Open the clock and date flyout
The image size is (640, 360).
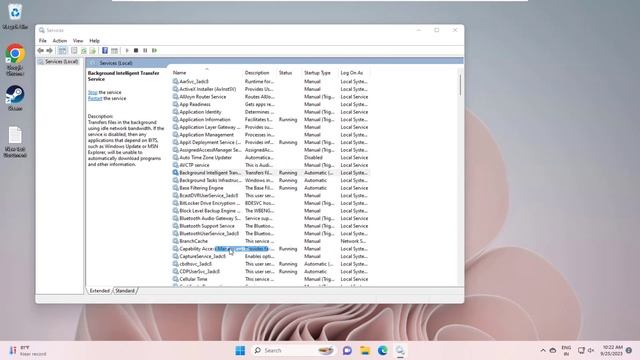tap(611, 351)
